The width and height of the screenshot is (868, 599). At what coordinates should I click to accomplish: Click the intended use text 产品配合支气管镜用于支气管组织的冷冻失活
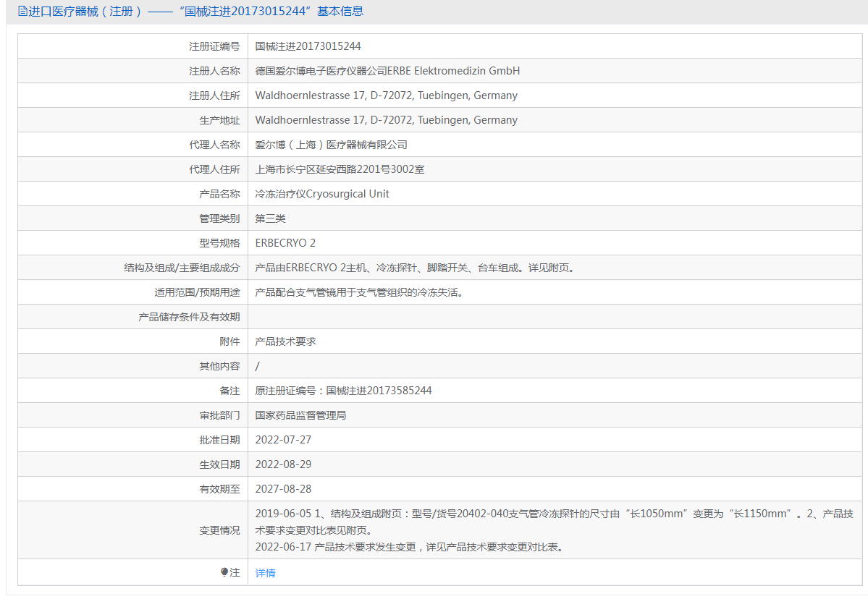pyautogui.click(x=359, y=292)
